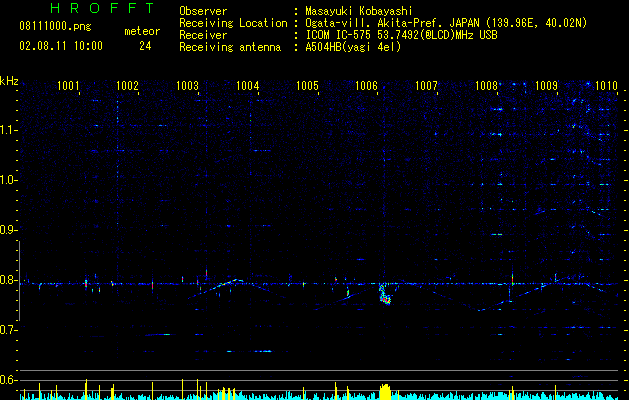Click the 1006 time axis marker

tap(367, 85)
